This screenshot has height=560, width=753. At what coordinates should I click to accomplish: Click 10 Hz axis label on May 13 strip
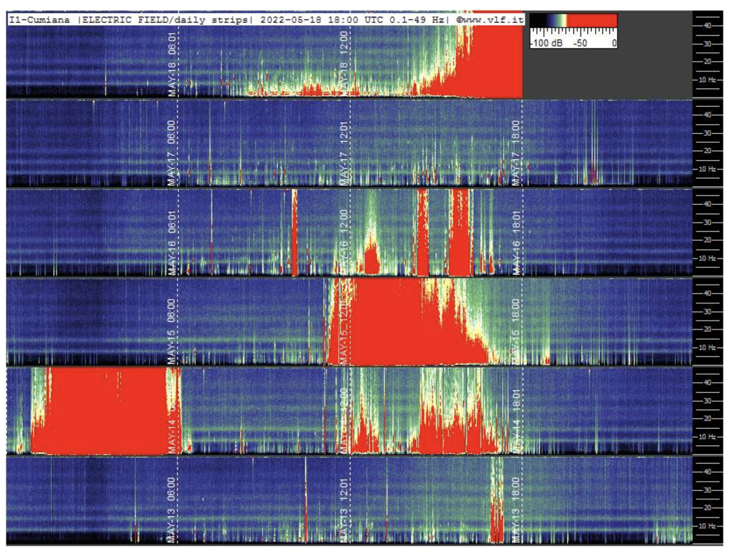point(707,526)
